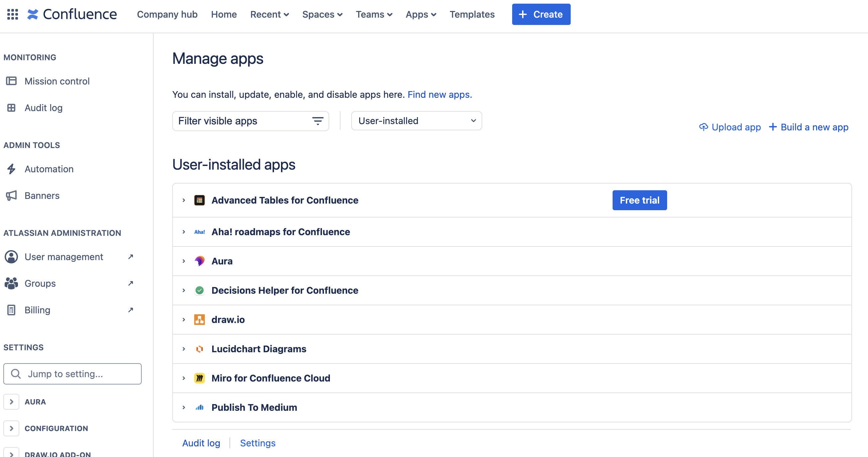The height and width of the screenshot is (457, 868).
Task: Click the Mission control panel icon
Action: [11, 81]
